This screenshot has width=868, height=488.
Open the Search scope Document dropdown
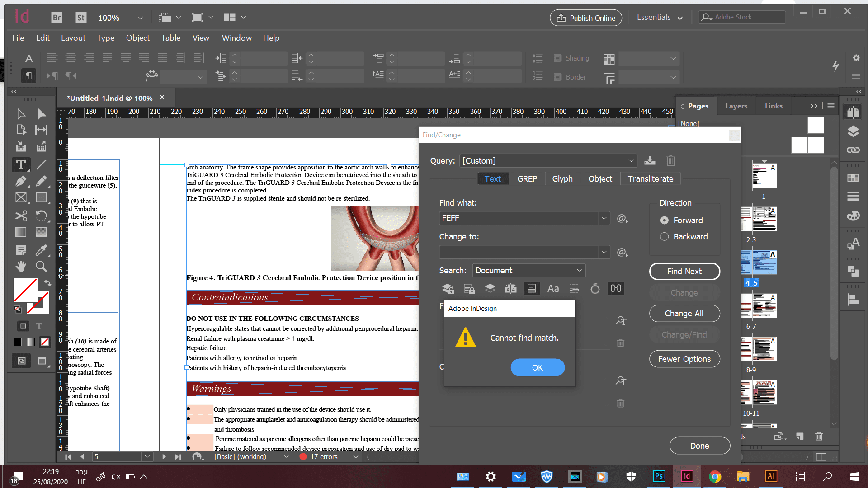(x=529, y=270)
